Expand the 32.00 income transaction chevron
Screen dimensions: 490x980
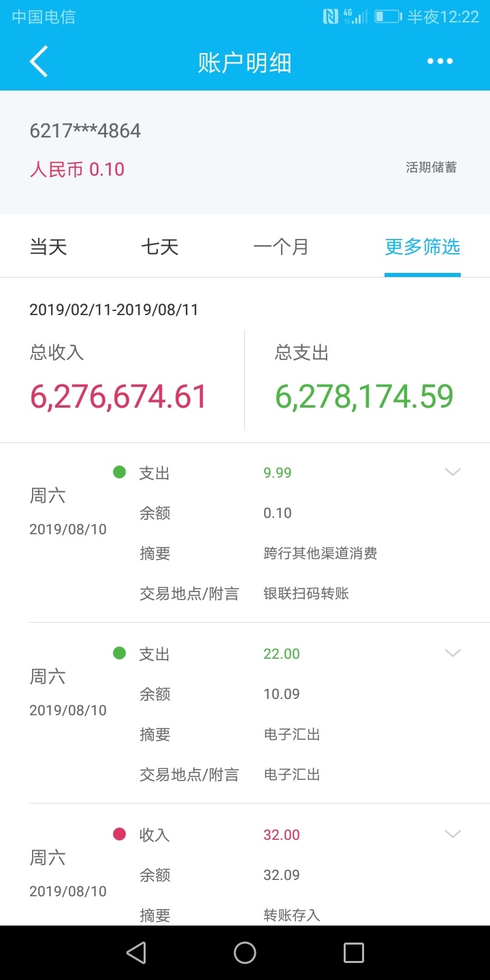click(453, 834)
